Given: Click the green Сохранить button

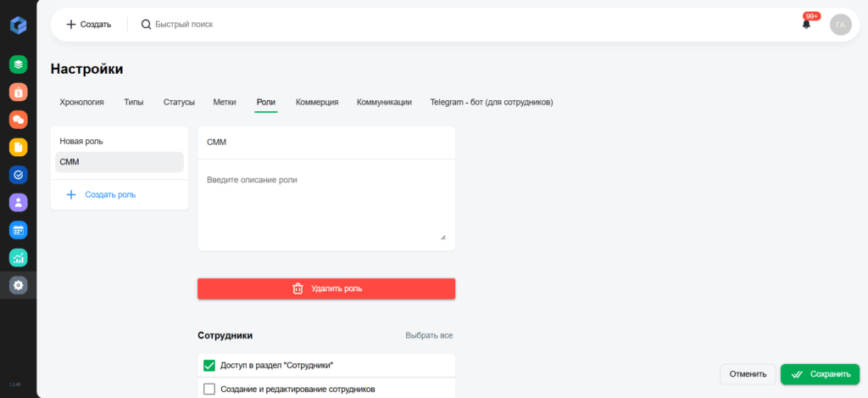Looking at the screenshot, I should (820, 374).
